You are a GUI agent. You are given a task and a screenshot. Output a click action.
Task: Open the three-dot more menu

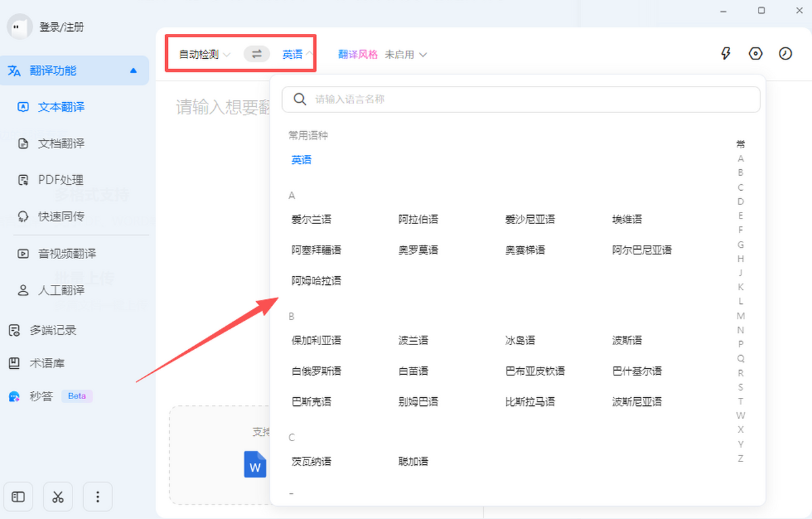(x=97, y=497)
